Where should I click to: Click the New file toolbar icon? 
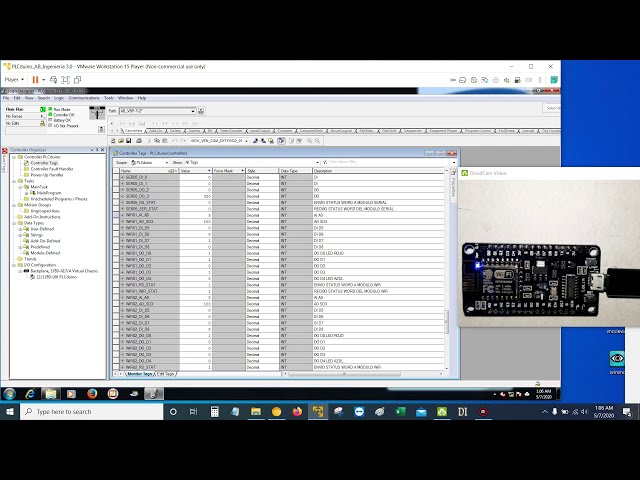click(113, 141)
